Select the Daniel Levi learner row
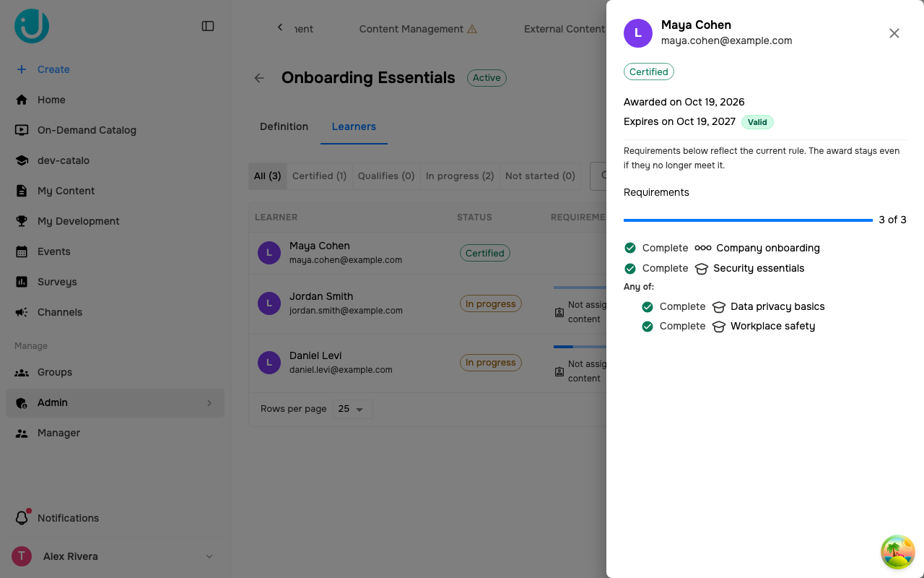Viewport: 924px width, 578px height. [x=427, y=363]
